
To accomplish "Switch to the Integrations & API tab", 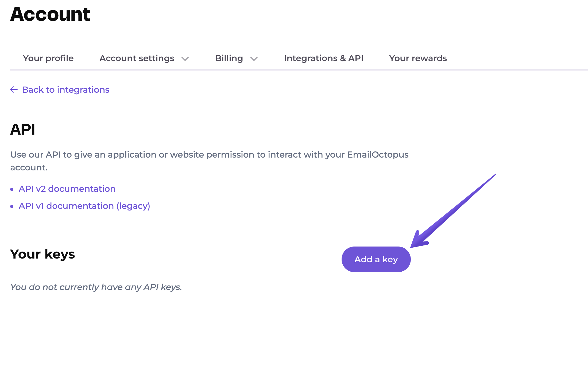I will (323, 58).
